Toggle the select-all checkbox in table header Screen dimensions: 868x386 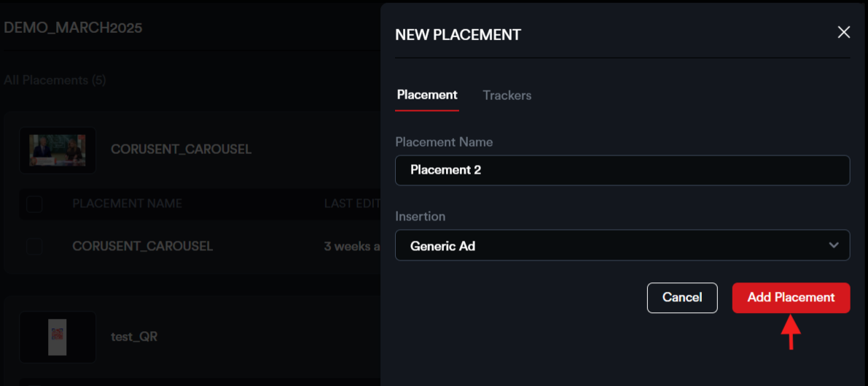coord(34,204)
